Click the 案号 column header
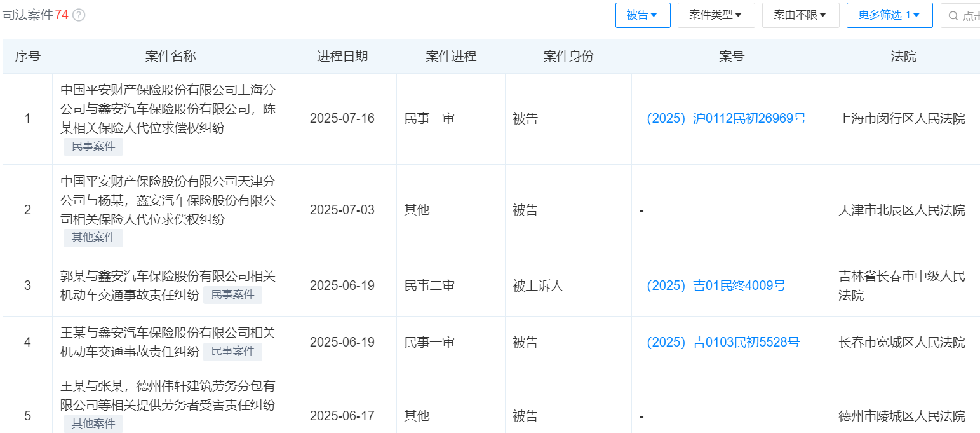This screenshot has height=433, width=980. coord(732,57)
